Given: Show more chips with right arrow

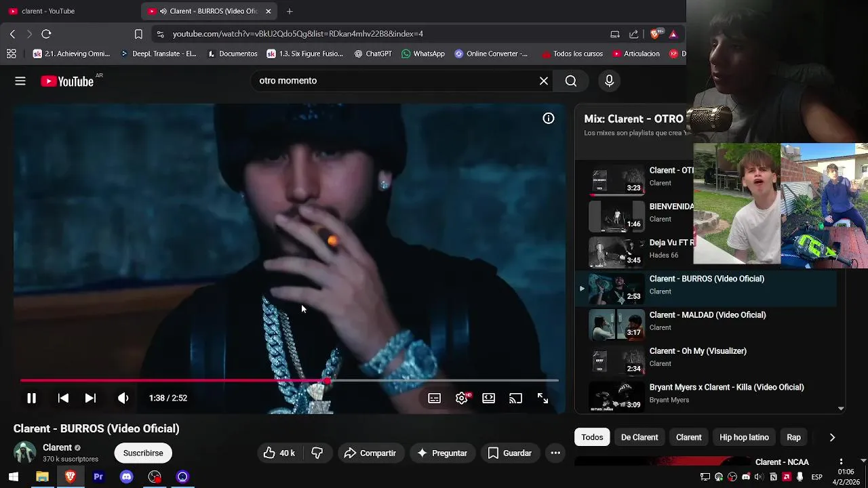Looking at the screenshot, I should pos(832,437).
